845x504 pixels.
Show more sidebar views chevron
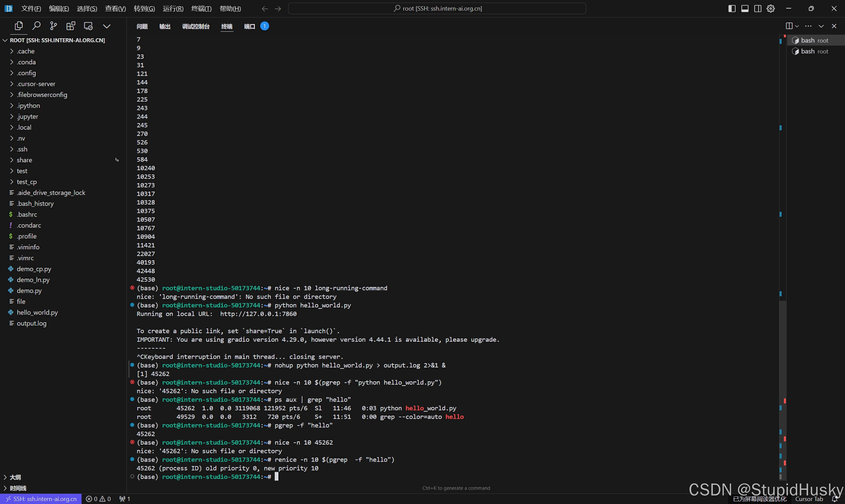coord(107,26)
